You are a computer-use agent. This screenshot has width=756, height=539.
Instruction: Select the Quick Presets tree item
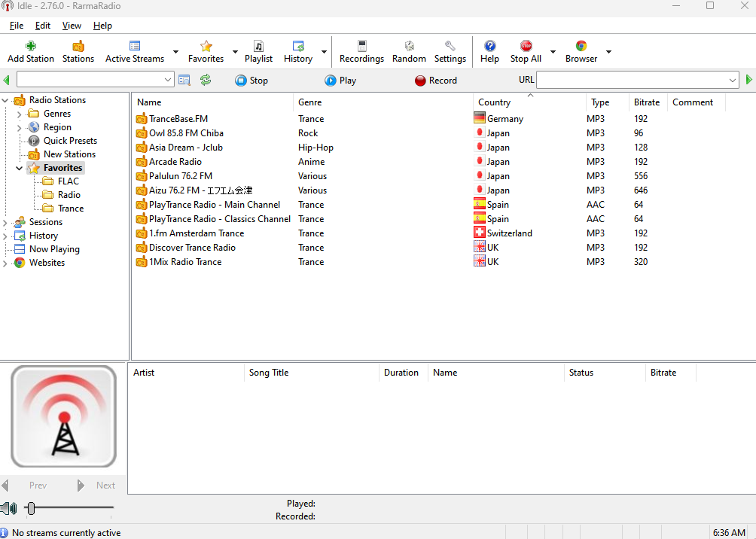pos(70,141)
